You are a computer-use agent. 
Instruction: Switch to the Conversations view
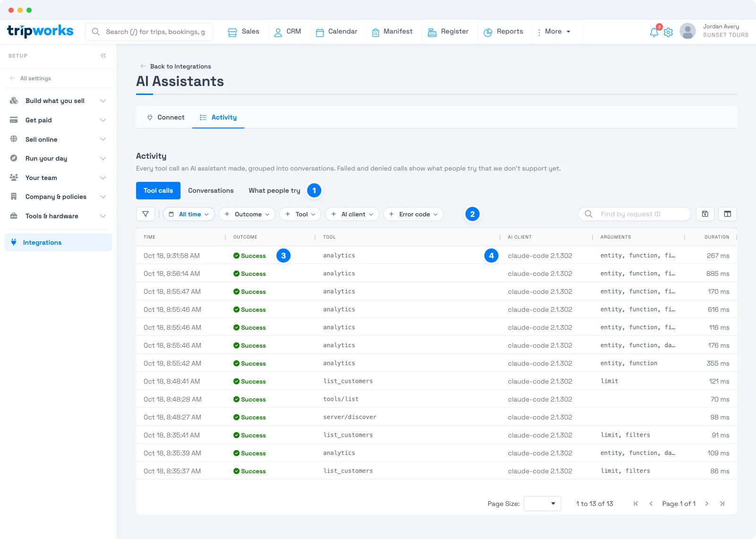tap(211, 190)
